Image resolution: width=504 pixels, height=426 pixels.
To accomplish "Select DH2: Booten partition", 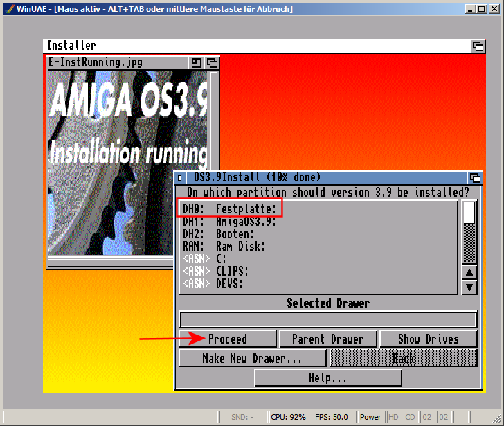I will point(318,234).
